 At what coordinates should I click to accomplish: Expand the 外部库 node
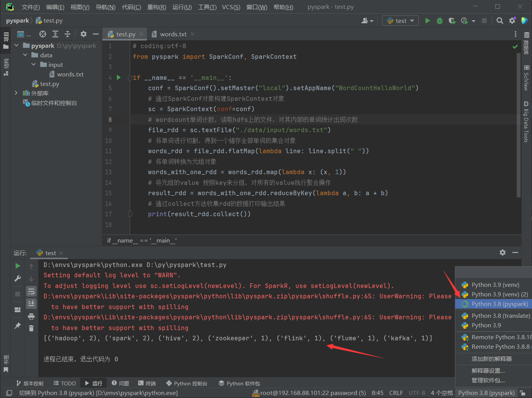(16, 93)
